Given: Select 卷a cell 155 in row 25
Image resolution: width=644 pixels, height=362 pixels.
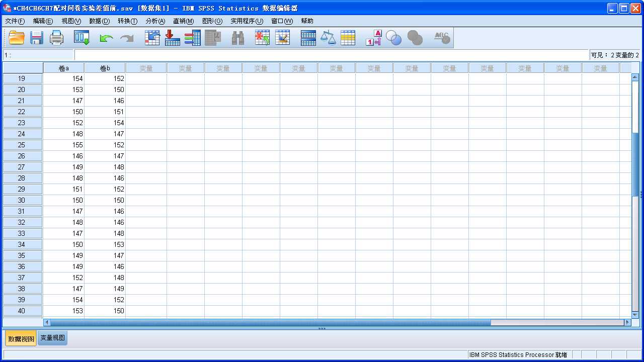Looking at the screenshot, I should click(x=63, y=145).
